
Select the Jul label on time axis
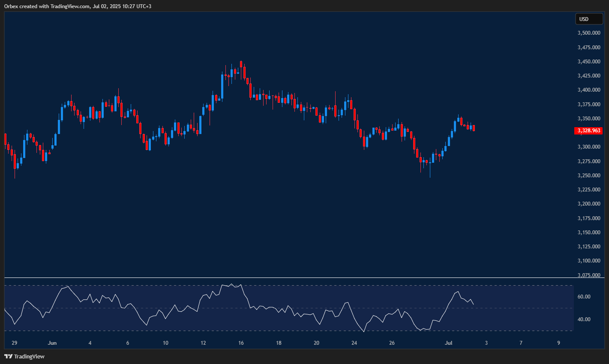point(449,343)
